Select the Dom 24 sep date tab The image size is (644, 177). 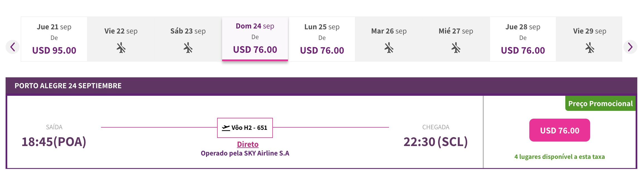point(255,39)
